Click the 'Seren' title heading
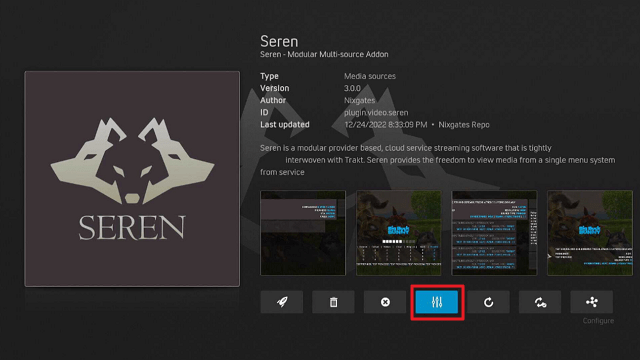This screenshot has height=360, width=640. click(x=279, y=41)
